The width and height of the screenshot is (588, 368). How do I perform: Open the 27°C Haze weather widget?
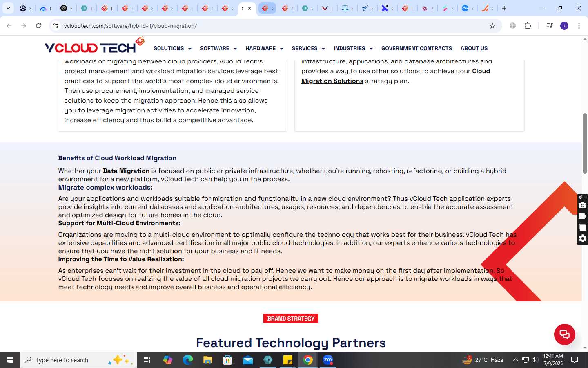pos(483,360)
